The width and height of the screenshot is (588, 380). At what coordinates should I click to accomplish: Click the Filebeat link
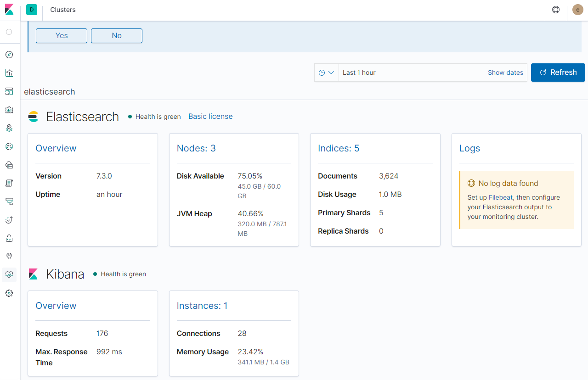click(501, 197)
